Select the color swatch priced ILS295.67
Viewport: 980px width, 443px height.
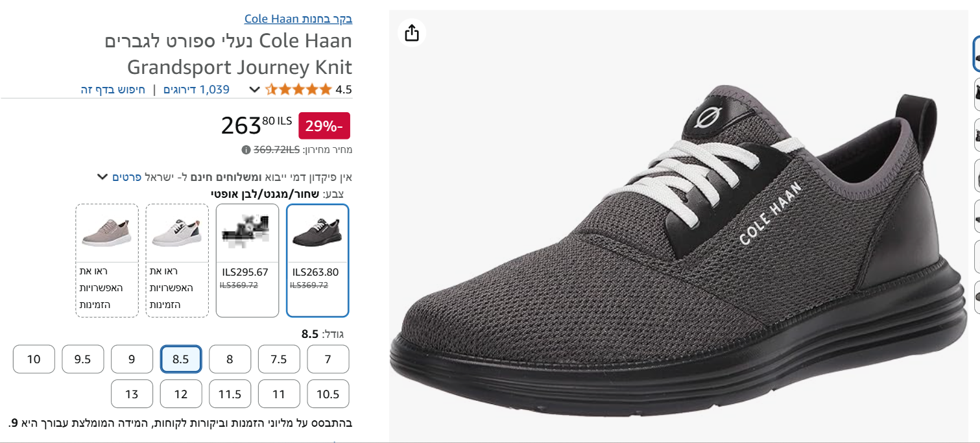point(247,260)
